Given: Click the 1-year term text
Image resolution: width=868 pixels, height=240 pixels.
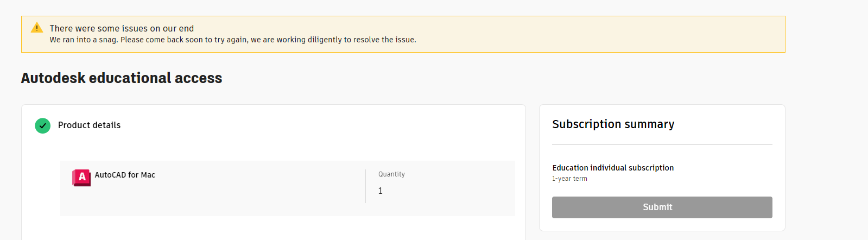Looking at the screenshot, I should point(569,179).
